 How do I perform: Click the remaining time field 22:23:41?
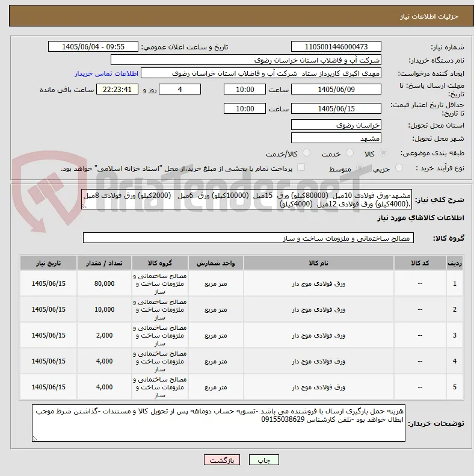click(117, 89)
